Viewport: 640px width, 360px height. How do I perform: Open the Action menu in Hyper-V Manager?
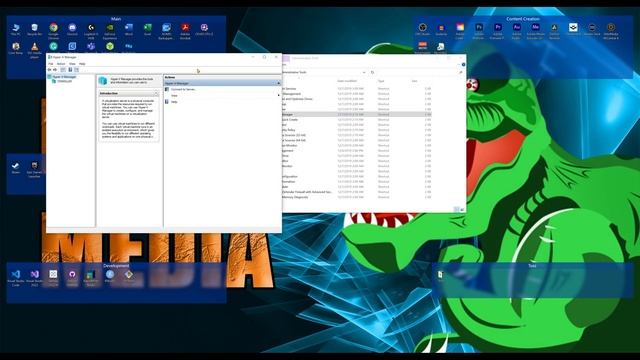(61, 64)
